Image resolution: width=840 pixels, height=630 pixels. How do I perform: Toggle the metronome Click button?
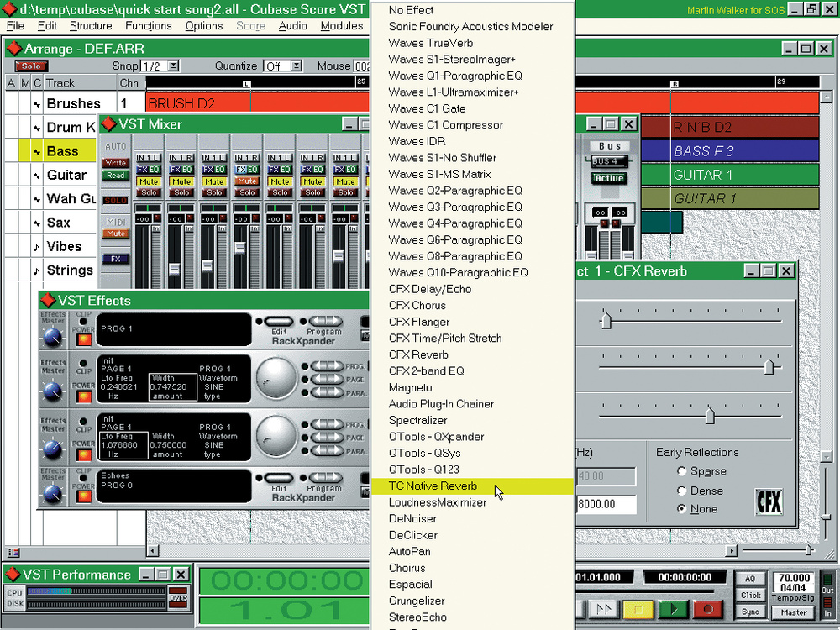[x=750, y=596]
